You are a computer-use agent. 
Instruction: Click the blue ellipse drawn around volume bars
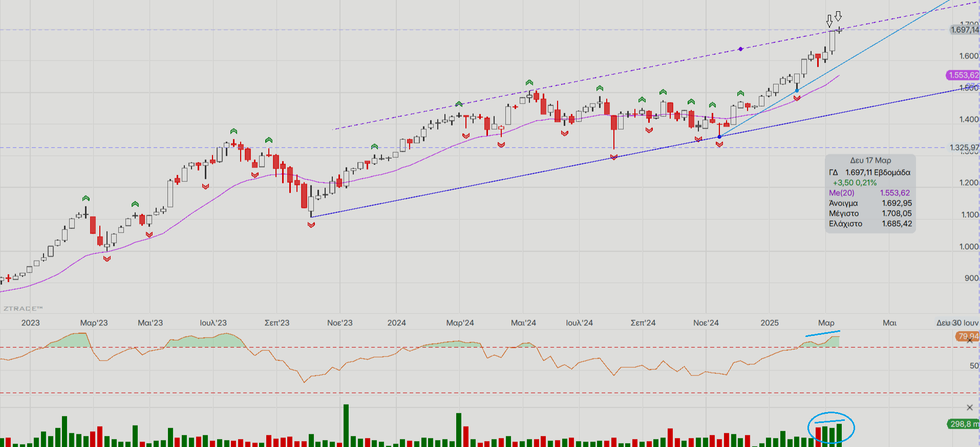pos(831,413)
